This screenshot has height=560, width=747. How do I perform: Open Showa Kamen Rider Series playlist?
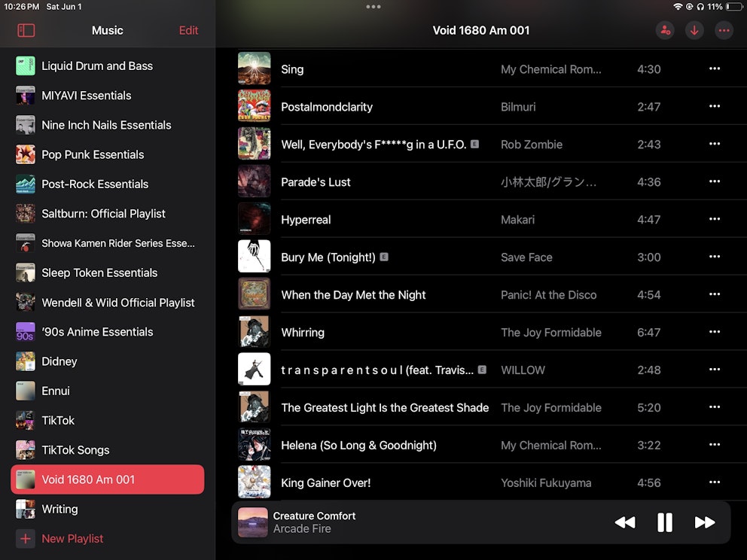coord(108,243)
